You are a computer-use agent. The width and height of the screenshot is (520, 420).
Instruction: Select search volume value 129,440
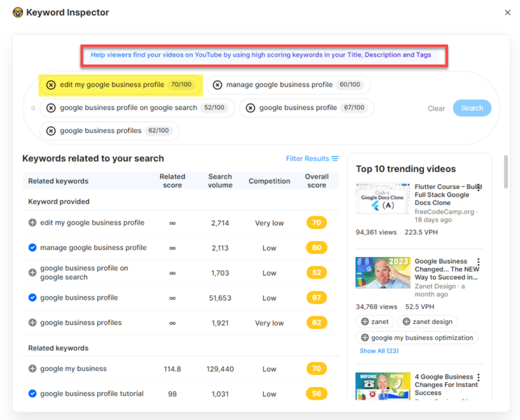click(x=220, y=369)
